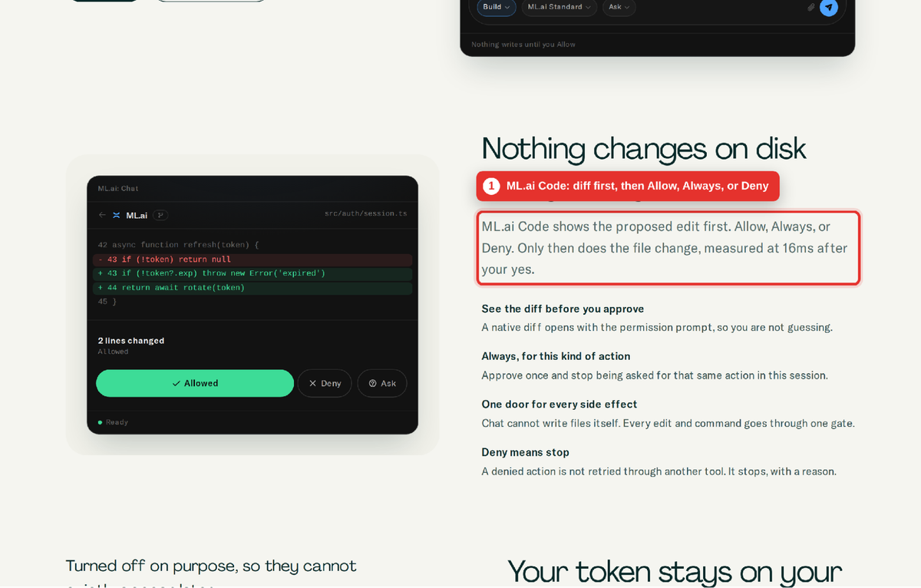Click the "Nothing changes on disk" heading
Image resolution: width=921 pixels, height=588 pixels.
[x=643, y=149]
